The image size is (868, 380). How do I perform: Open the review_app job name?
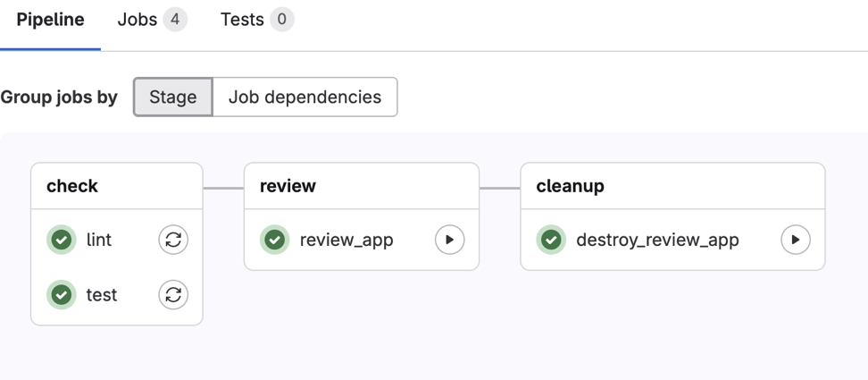[346, 240]
